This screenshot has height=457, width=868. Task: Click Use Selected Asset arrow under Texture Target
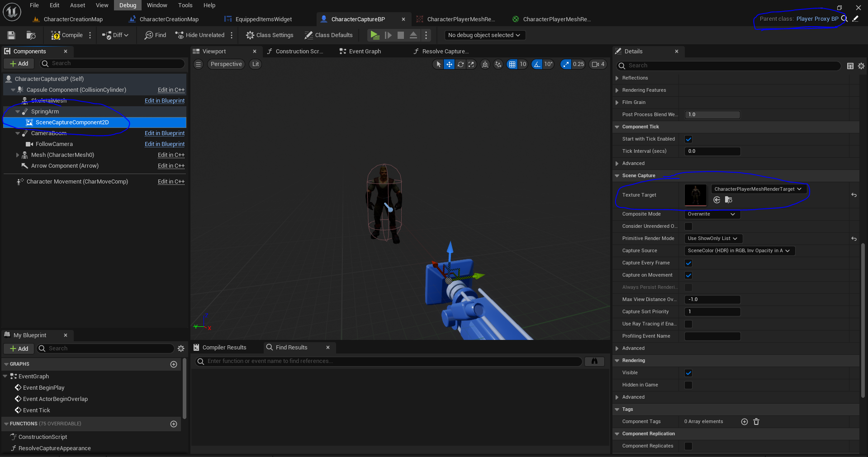tap(717, 200)
